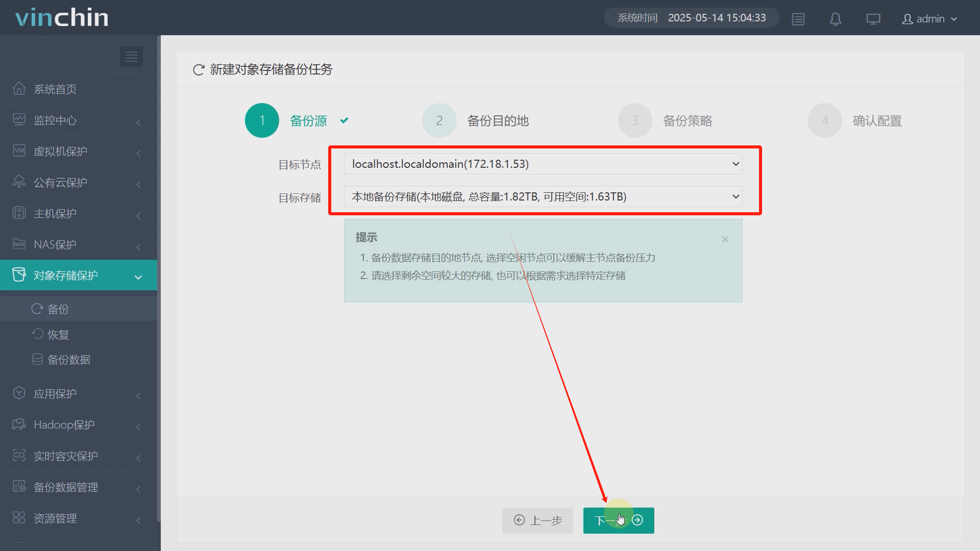The height and width of the screenshot is (551, 980).
Task: Open the 目标节点 dropdown
Action: [543, 164]
